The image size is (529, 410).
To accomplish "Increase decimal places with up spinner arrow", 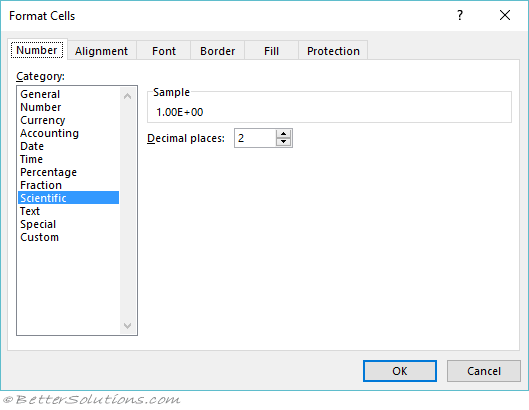I will pyautogui.click(x=283, y=134).
